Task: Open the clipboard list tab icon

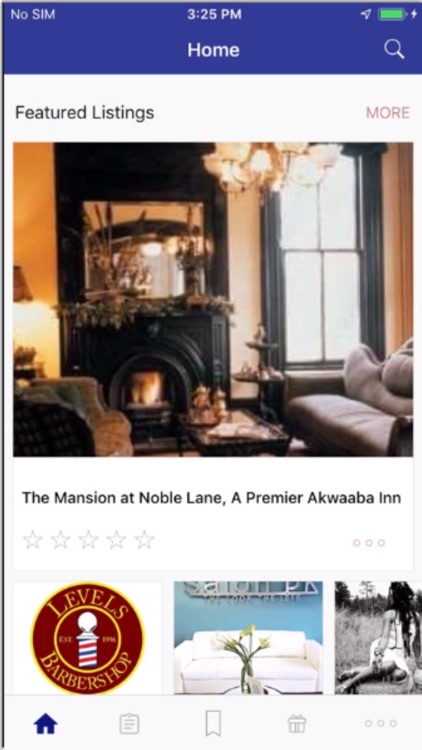Action: click(x=129, y=724)
